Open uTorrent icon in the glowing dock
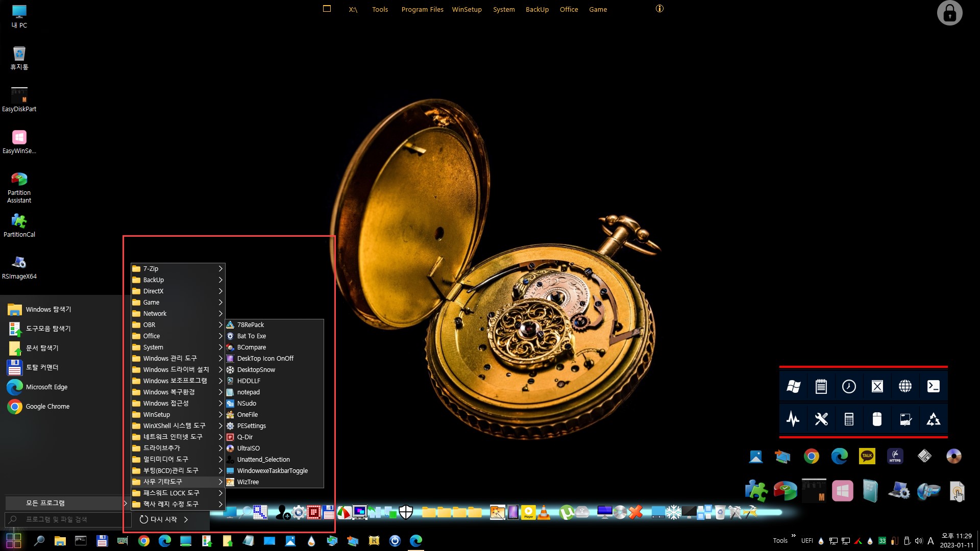The height and width of the screenshot is (551, 980). [x=566, y=512]
